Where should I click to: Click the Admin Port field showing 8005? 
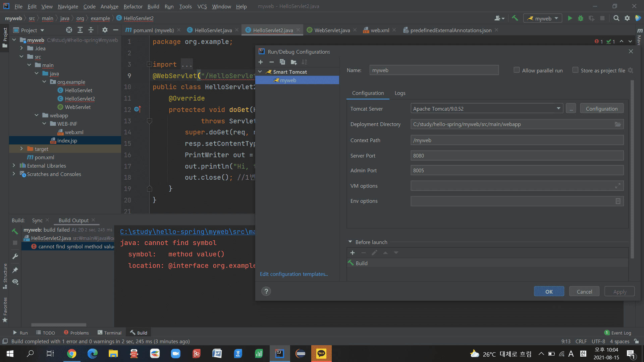pyautogui.click(x=517, y=170)
